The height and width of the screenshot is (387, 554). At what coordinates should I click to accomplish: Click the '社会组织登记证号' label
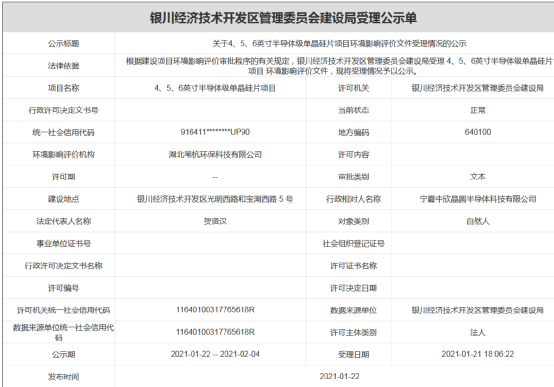pyautogui.click(x=354, y=244)
